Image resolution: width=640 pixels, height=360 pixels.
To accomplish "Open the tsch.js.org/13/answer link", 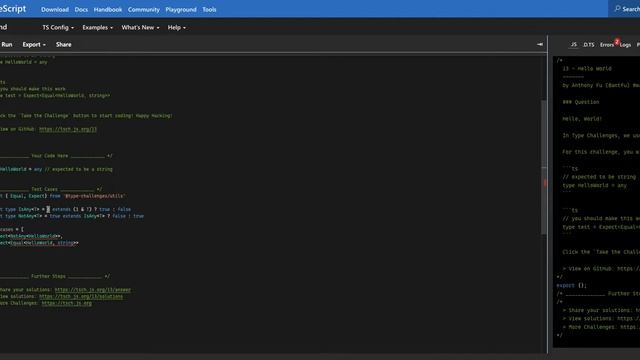I will [x=93, y=290].
